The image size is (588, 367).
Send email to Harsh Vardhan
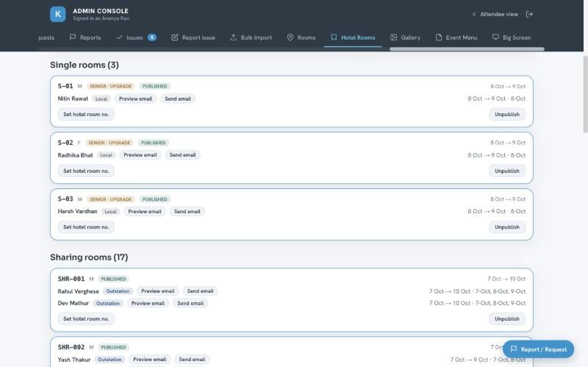pyautogui.click(x=187, y=212)
